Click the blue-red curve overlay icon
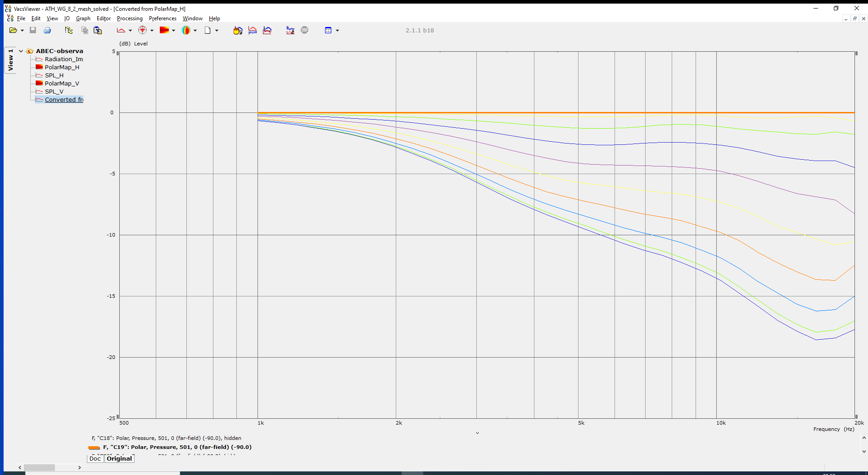The width and height of the screenshot is (868, 475). [x=267, y=30]
